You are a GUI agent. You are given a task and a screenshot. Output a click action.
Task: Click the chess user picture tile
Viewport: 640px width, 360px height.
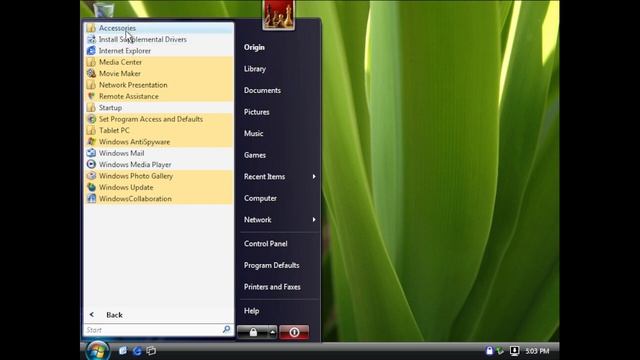point(278,15)
